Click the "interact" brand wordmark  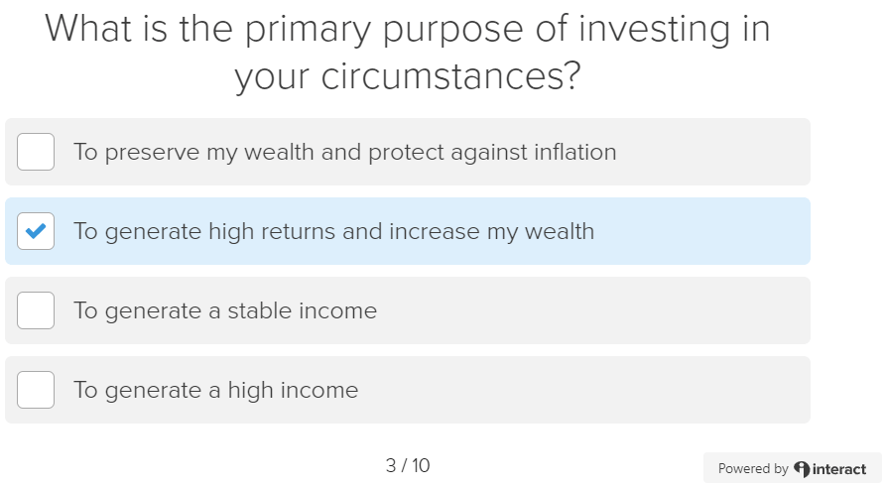[840, 469]
